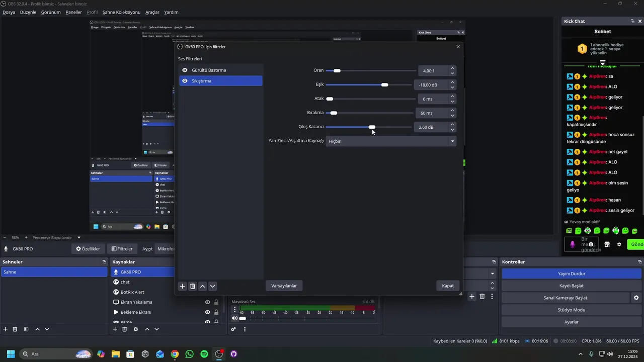644x362 pixels.
Task: Click the Eşik value field
Action: tap(431, 85)
